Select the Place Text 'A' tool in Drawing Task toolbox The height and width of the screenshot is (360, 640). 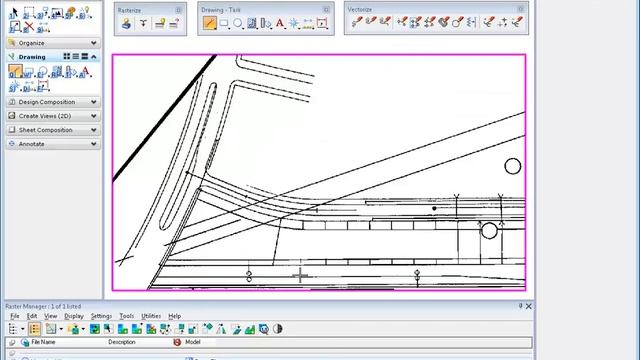click(280, 23)
